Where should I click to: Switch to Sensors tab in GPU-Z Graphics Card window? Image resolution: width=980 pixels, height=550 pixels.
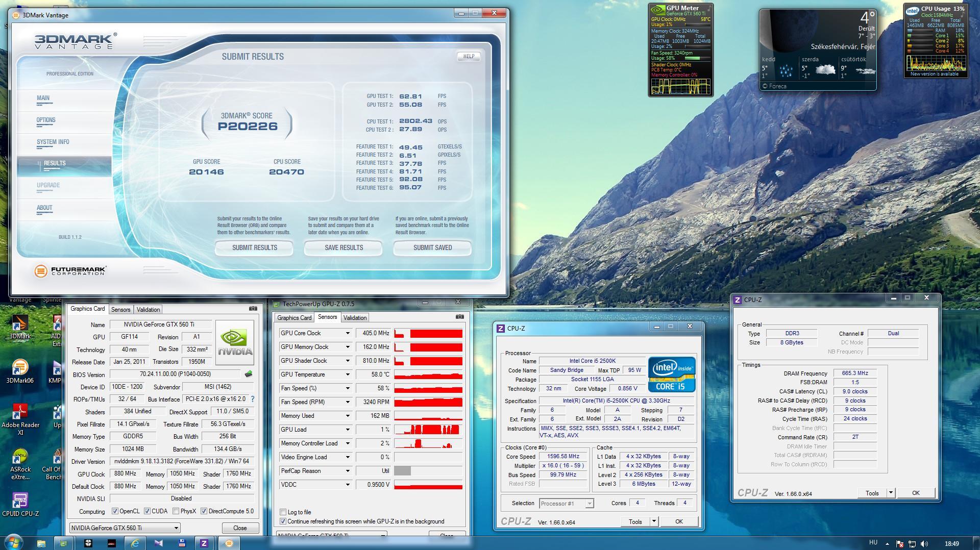[121, 310]
